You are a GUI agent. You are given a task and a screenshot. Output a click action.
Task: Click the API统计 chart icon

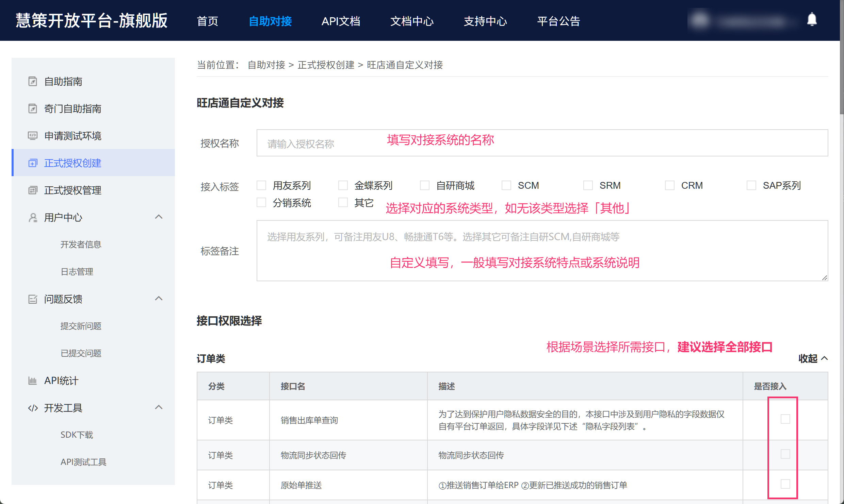click(33, 381)
